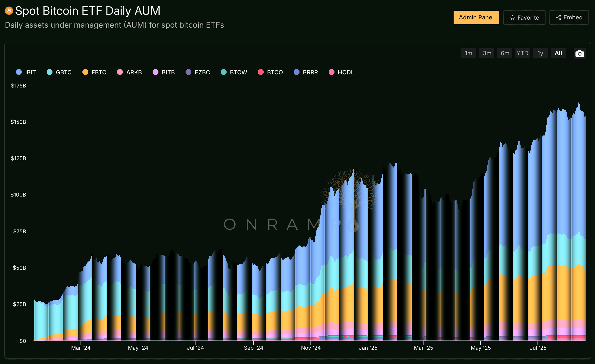The image size is (595, 364).
Task: Click the BTCO red legend marker
Action: point(261,72)
